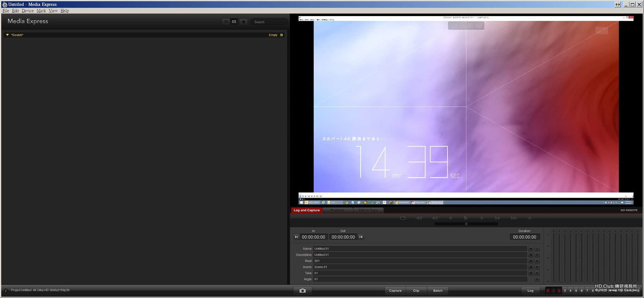The height and width of the screenshot is (298, 644).
Task: Rewind with the double-arrow button
Action: point(435,218)
